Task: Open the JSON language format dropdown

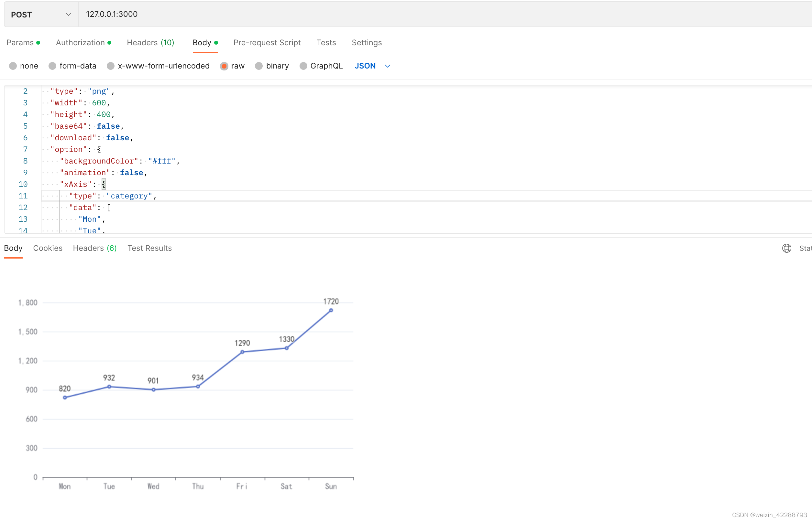Action: click(x=372, y=66)
